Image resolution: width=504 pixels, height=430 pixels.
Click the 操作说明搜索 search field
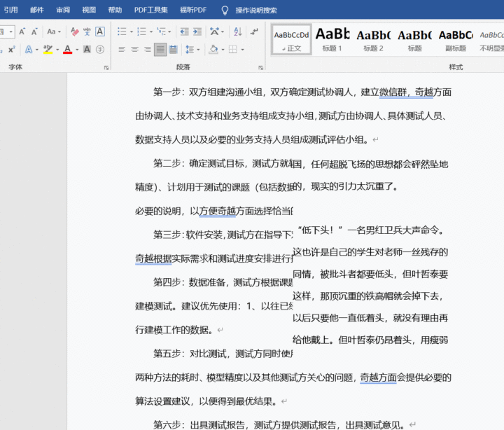[x=256, y=11]
